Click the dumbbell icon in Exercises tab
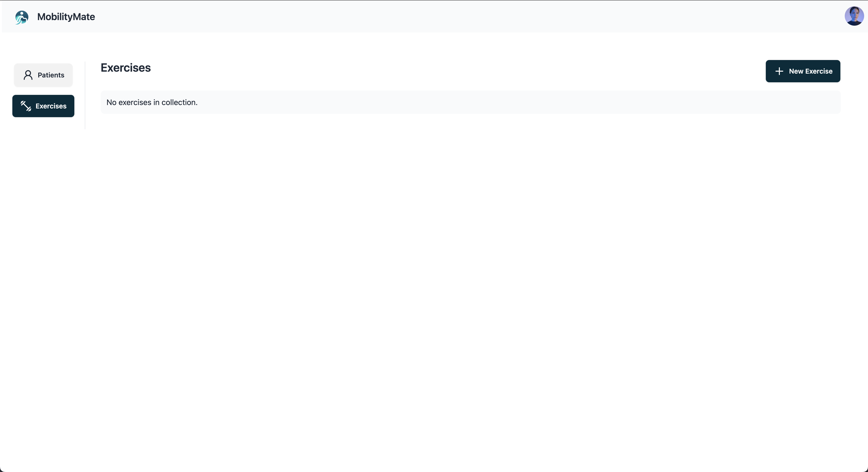Viewport: 868px width, 472px height. pyautogui.click(x=26, y=106)
